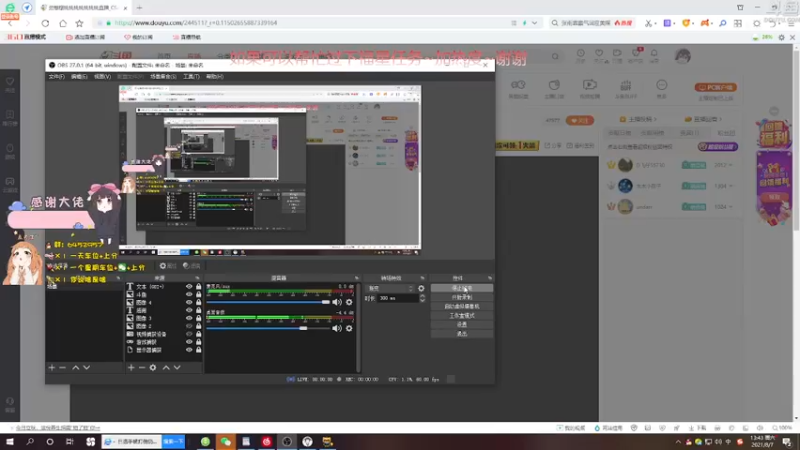
Task: Toggle lock on 图像 4 source
Action: tap(198, 303)
